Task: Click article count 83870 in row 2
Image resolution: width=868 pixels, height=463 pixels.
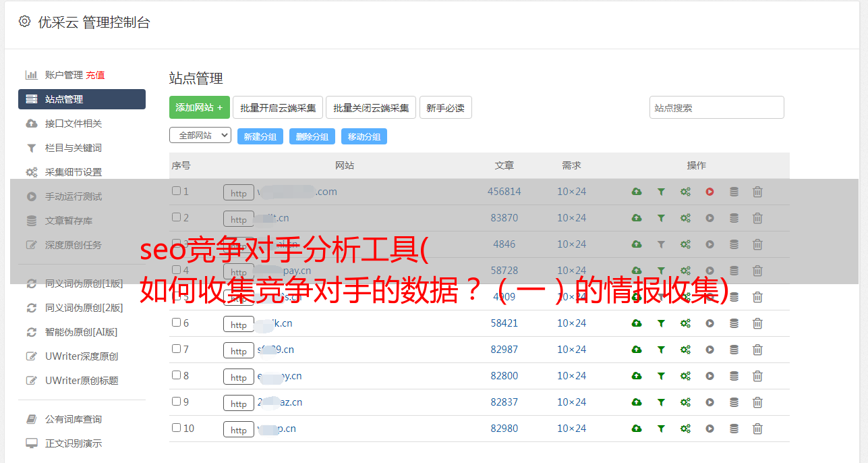Action: tap(504, 218)
